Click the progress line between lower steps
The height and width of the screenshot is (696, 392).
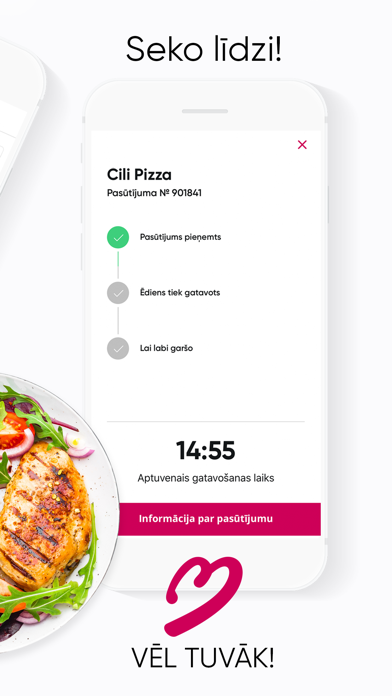[118, 320]
